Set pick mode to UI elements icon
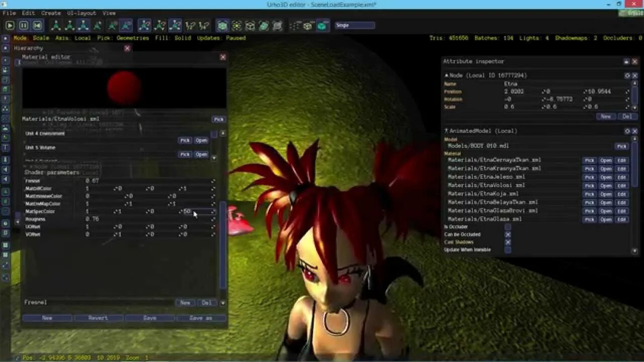The image size is (644, 362). (x=277, y=25)
